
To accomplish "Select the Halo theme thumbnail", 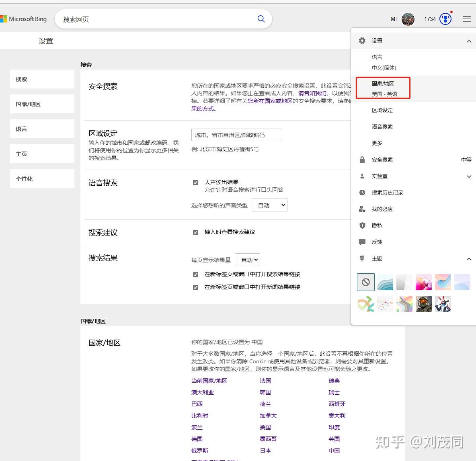I will pyautogui.click(x=423, y=303).
